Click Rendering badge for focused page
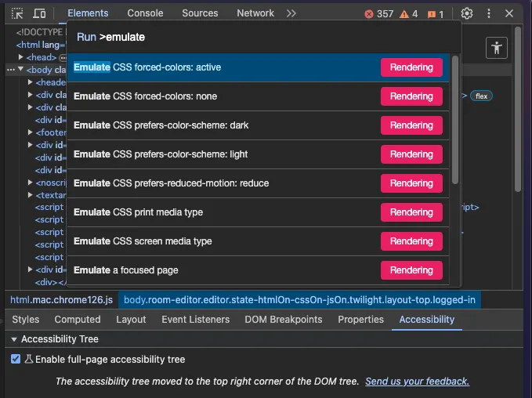532x398 pixels. (x=411, y=270)
